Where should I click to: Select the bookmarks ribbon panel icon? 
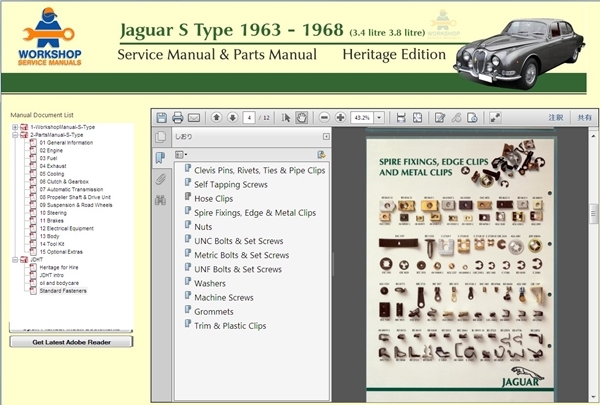tap(160, 157)
